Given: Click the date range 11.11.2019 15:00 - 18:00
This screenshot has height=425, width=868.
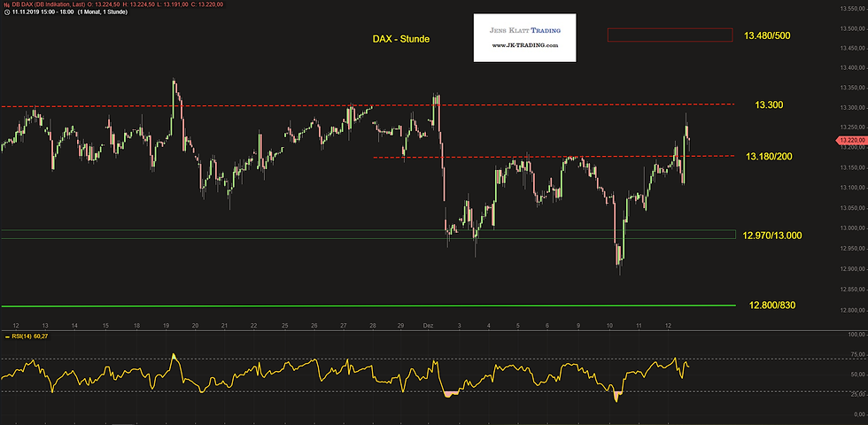Looking at the screenshot, I should 42,12.
